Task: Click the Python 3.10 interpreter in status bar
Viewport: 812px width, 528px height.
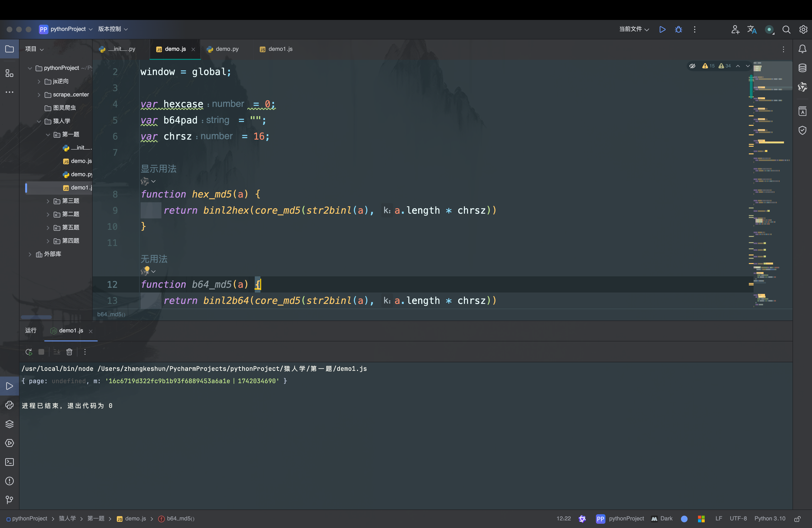Action: [769, 519]
